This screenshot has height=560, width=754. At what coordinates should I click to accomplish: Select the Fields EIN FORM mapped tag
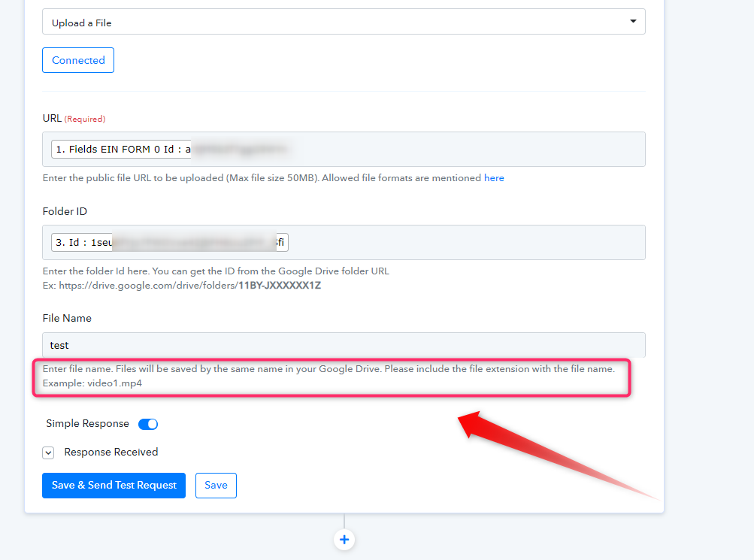tap(120, 150)
